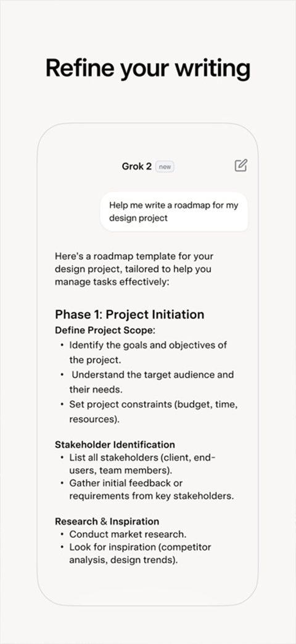296x644 pixels.
Task: Select bullet "Conduct market research."
Action: coord(123,534)
